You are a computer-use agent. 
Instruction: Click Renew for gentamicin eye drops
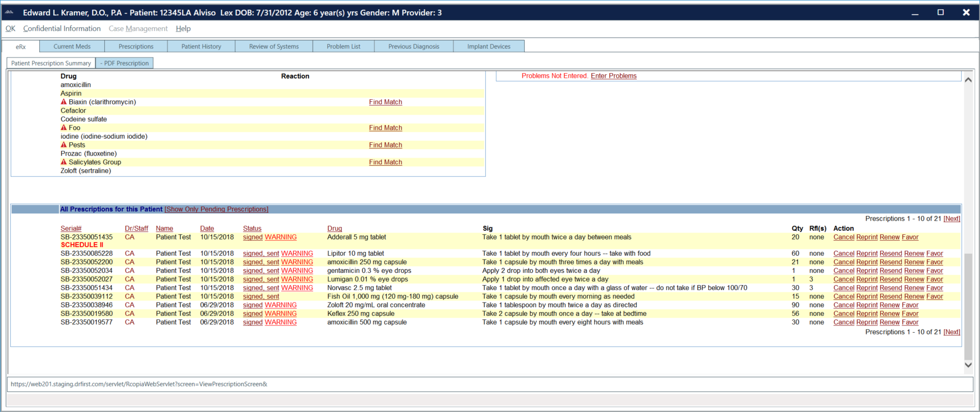[x=914, y=271]
